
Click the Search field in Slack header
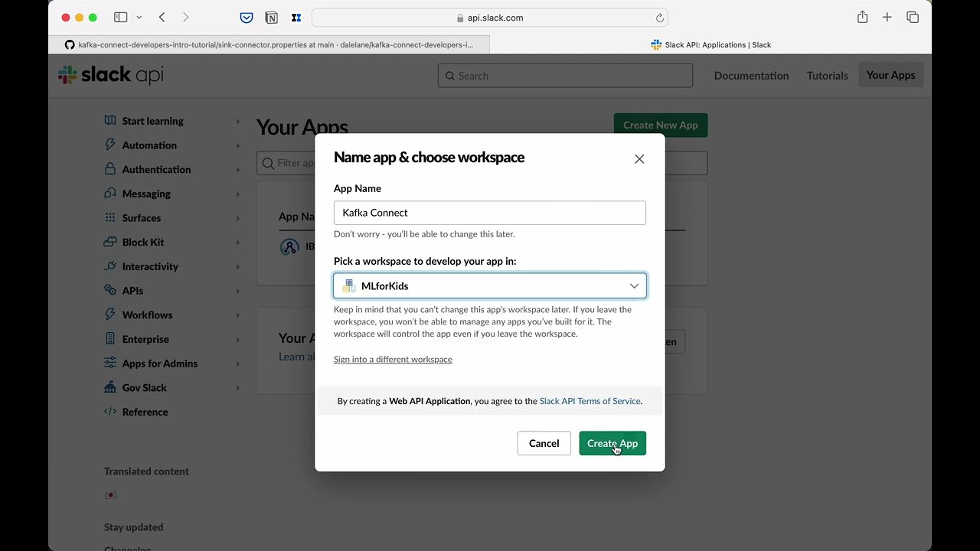point(565,76)
